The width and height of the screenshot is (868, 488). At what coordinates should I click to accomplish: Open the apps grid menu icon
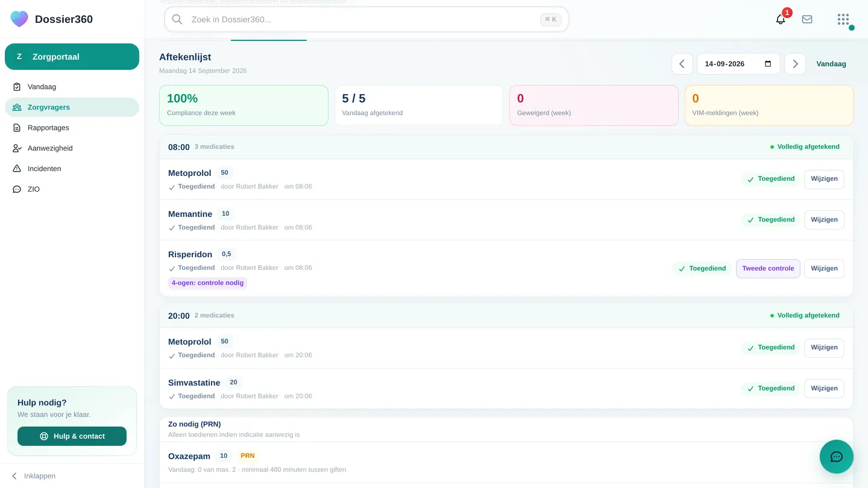pyautogui.click(x=843, y=19)
